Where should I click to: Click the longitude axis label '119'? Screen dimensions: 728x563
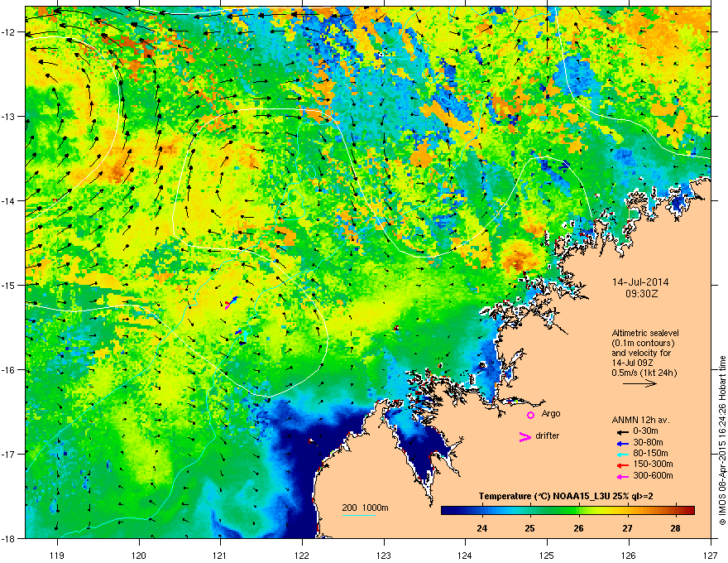pyautogui.click(x=57, y=555)
